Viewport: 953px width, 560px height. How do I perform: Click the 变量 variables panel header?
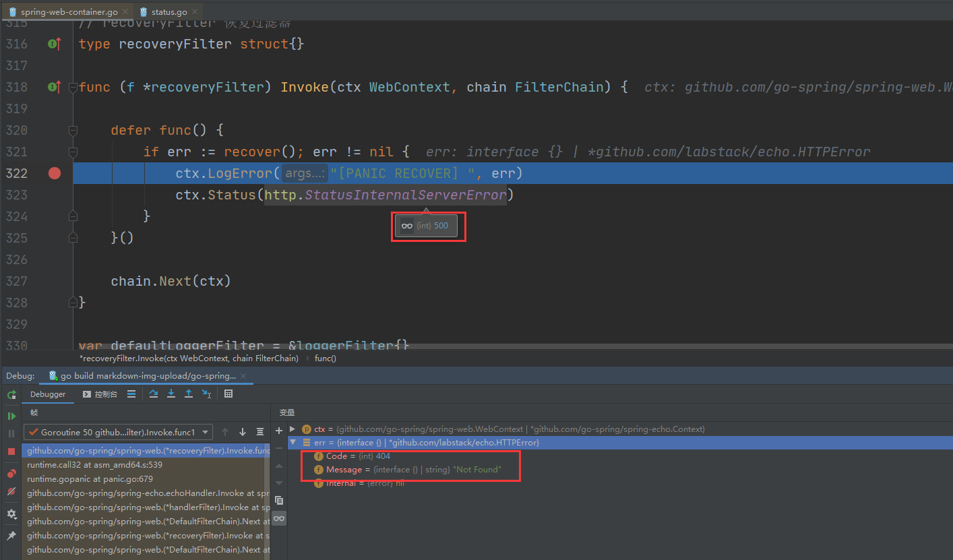click(x=287, y=412)
